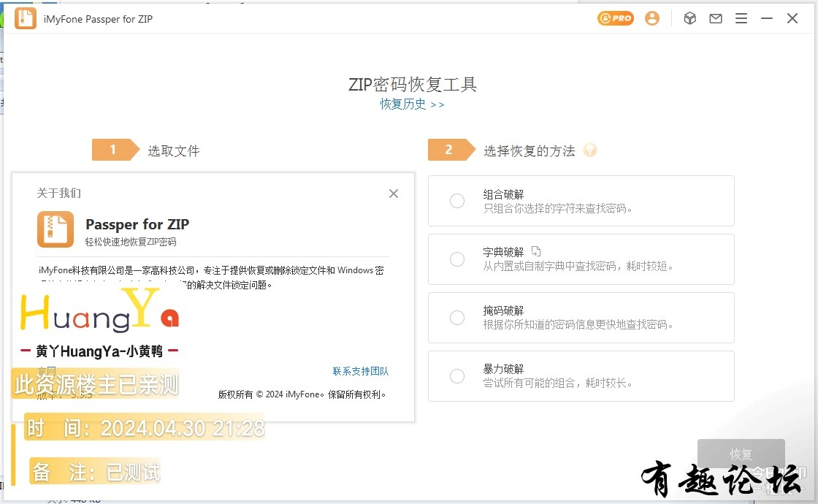Click the Passper for ZIP logo in about dialog
The image size is (818, 504).
(x=56, y=229)
